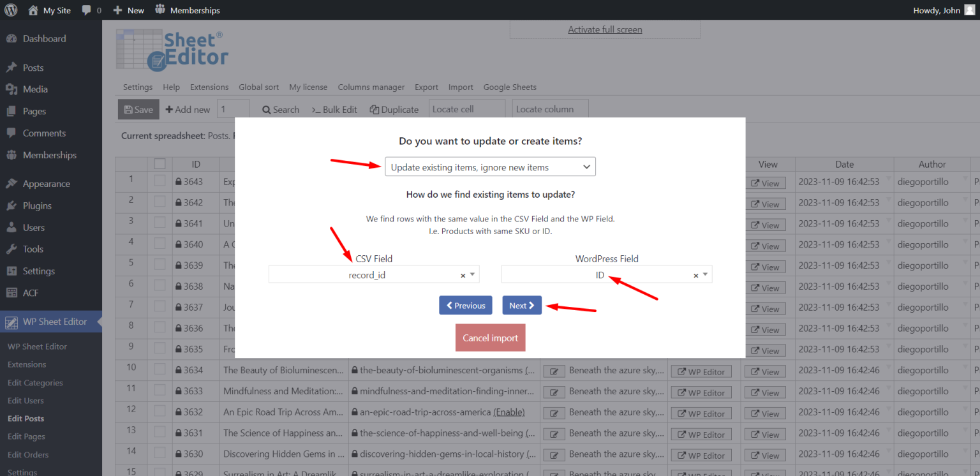The height and width of the screenshot is (476, 980).
Task: Click the Save icon in the spreadsheet toolbar
Action: (128, 109)
